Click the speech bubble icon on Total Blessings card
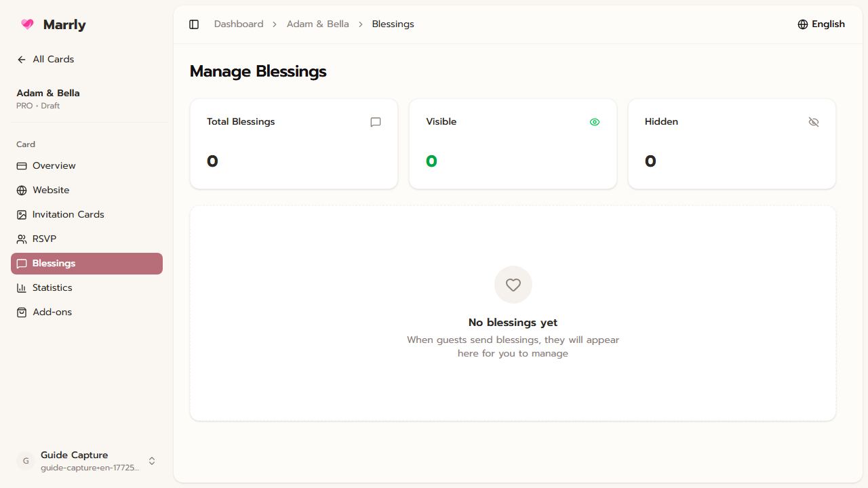Viewport: 868px width, 488px height. tap(376, 122)
